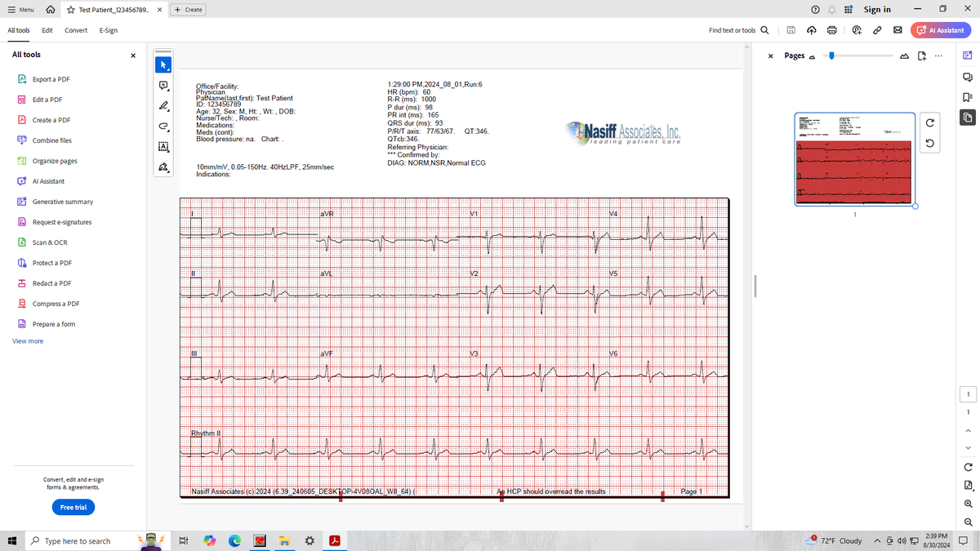Close the All tools panel

[133, 56]
